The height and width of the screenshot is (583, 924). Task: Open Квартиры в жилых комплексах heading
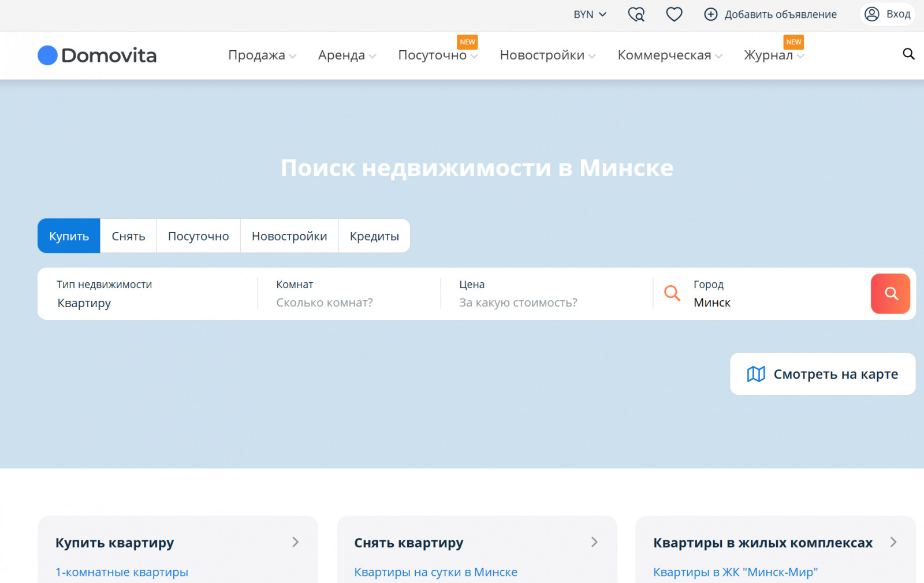pos(762,543)
